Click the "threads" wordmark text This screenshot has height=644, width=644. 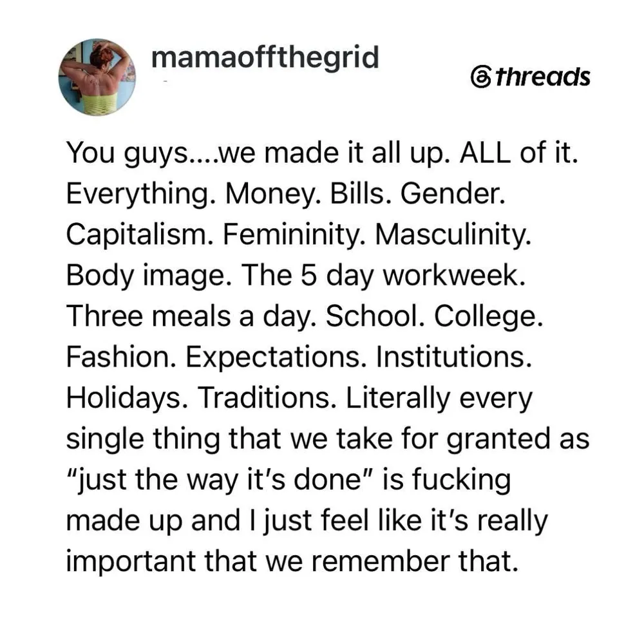coord(542,77)
